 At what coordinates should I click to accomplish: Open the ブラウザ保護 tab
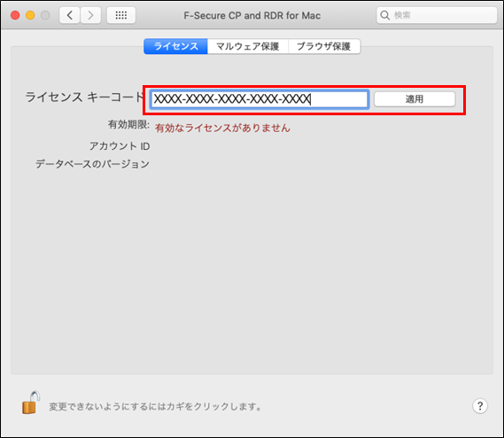pos(324,46)
